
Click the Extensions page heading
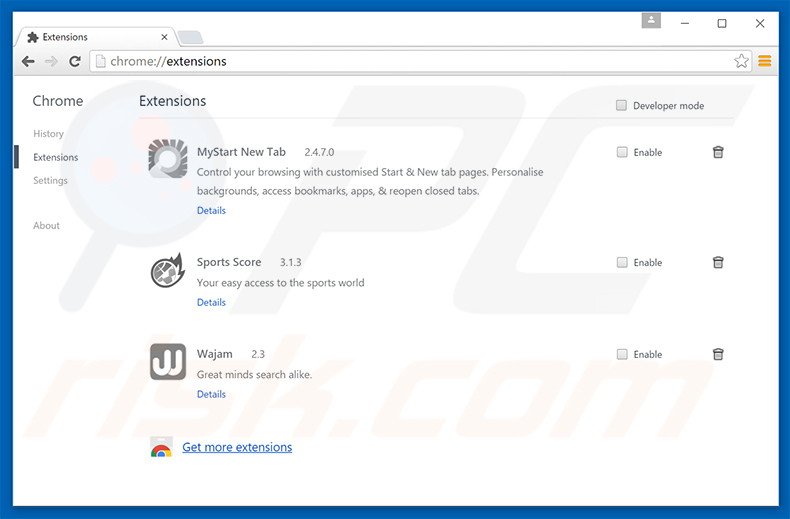tap(172, 101)
